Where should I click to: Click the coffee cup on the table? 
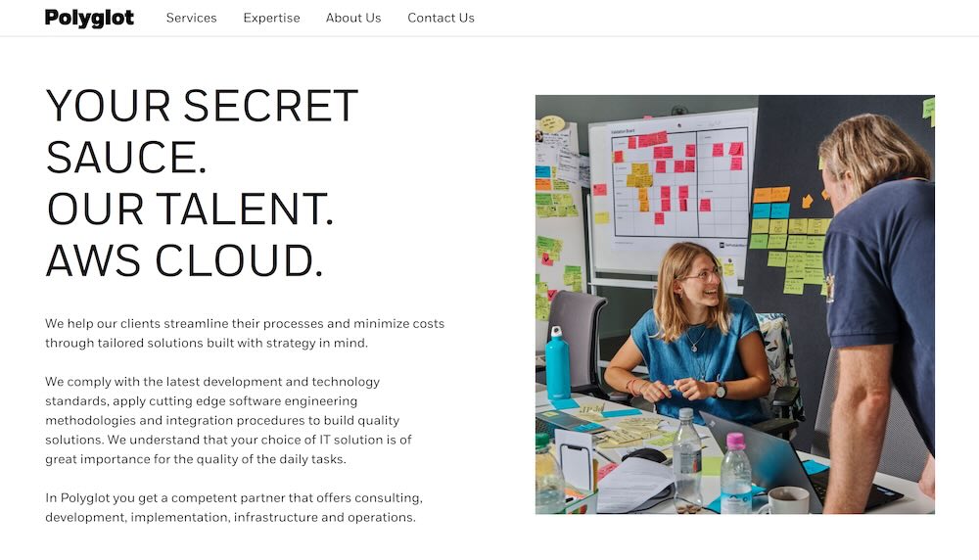pos(787,499)
